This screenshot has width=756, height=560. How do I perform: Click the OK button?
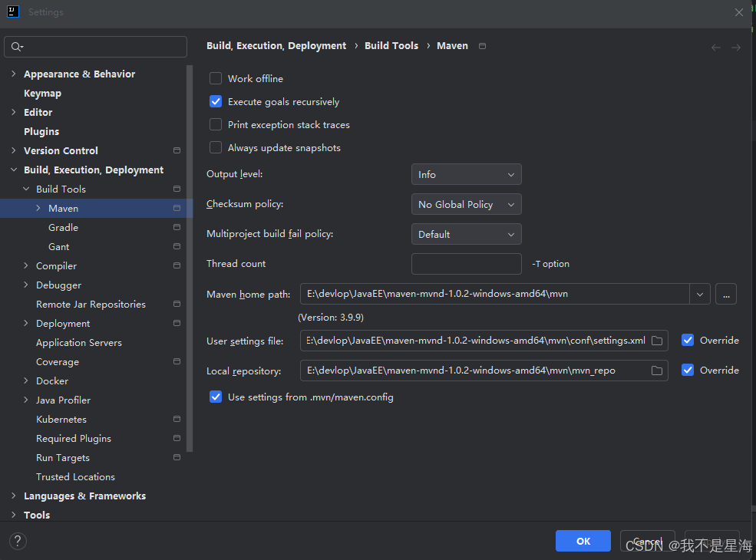pos(583,541)
